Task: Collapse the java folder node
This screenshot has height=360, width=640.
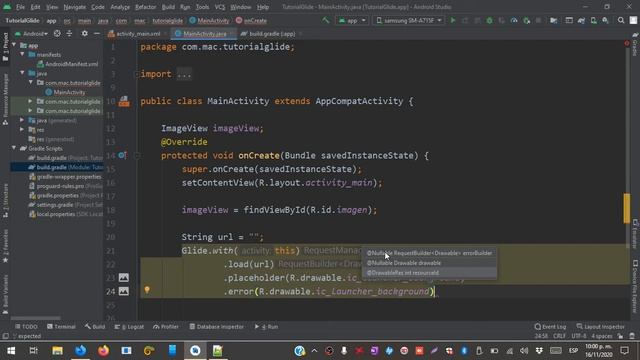Action: tap(23, 73)
